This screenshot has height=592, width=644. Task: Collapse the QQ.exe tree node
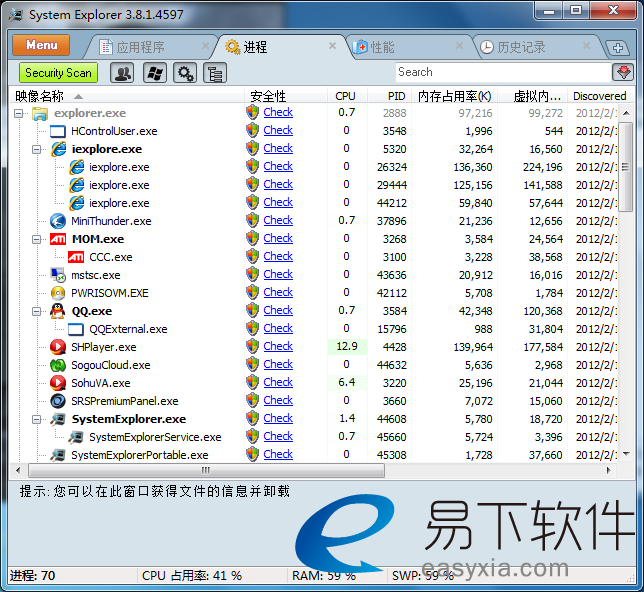pos(37,311)
